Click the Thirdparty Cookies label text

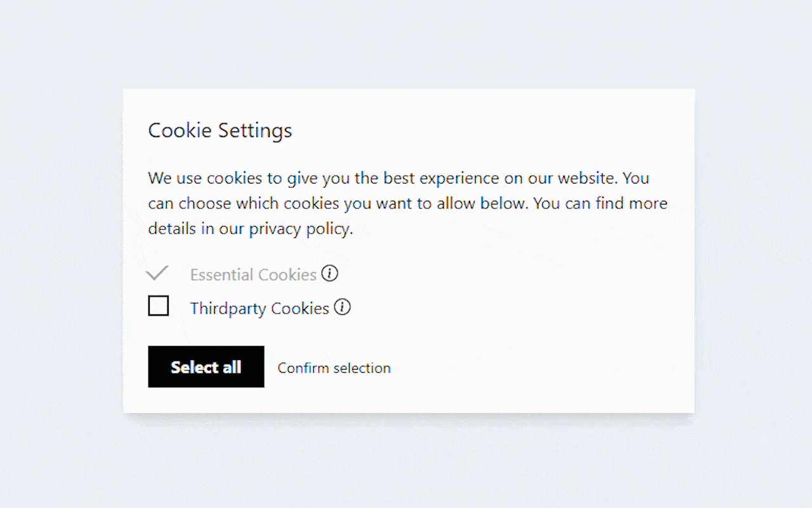[x=259, y=308]
